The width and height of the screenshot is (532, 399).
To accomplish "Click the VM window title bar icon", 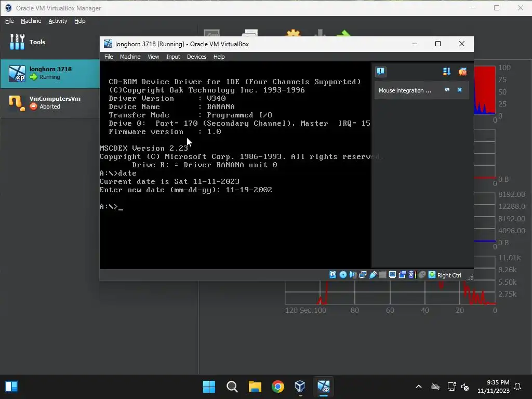I will tap(108, 44).
